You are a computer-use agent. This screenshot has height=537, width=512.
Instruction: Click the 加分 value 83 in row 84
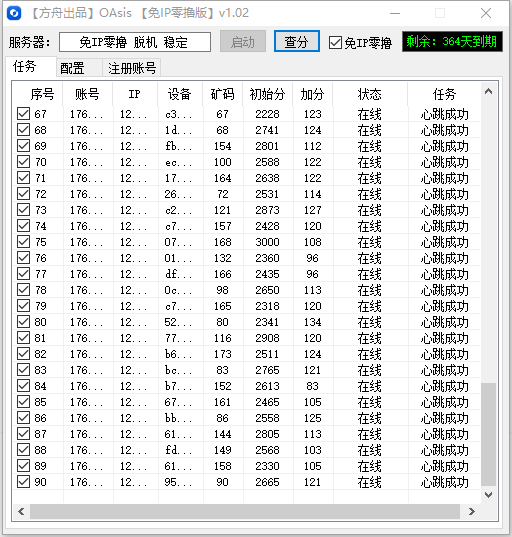(312, 386)
